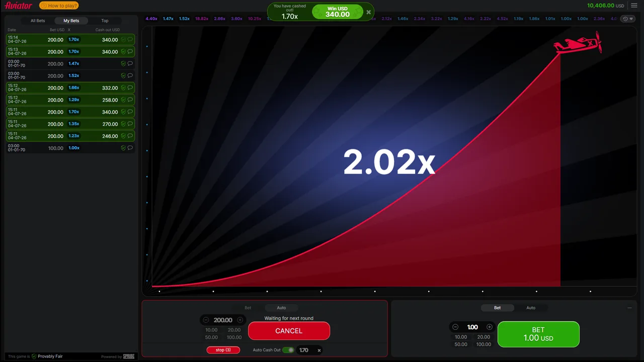Open the 3.60x round in multiplier history
The width and height of the screenshot is (644, 362).
236,19
